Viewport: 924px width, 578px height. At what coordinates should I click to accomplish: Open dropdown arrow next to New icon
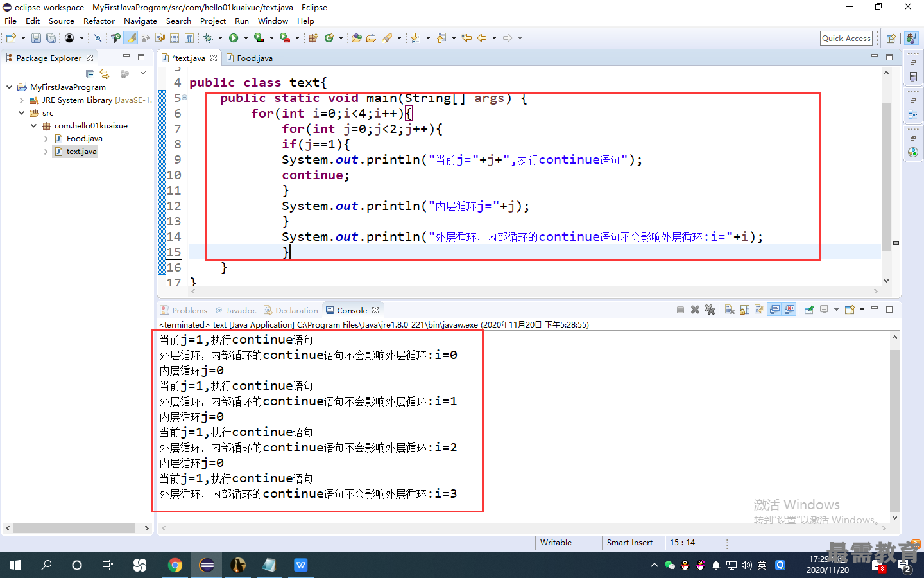point(23,38)
